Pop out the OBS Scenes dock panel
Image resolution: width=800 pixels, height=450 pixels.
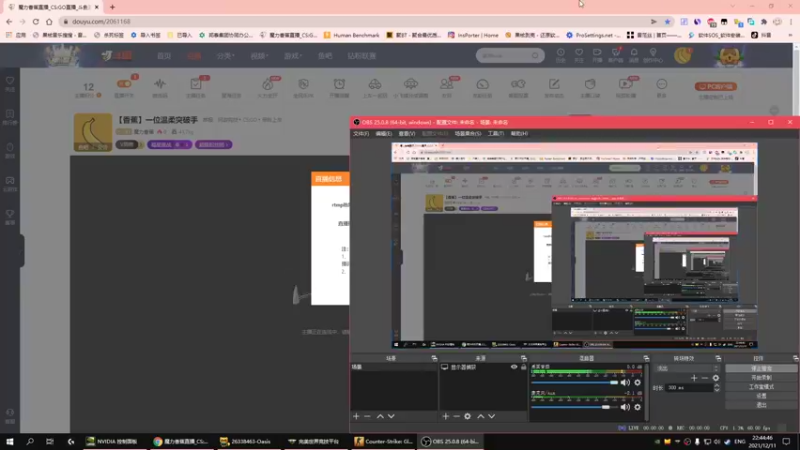[x=434, y=358]
